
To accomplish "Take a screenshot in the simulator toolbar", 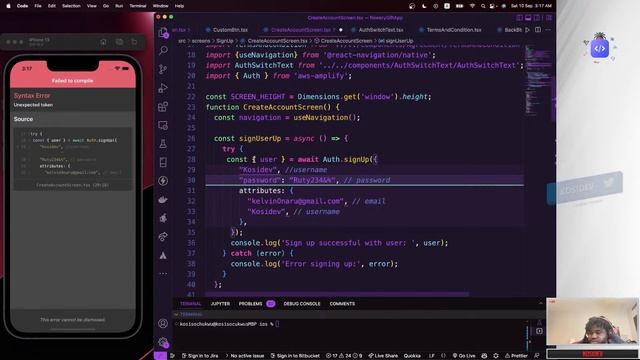I will pos(119,42).
